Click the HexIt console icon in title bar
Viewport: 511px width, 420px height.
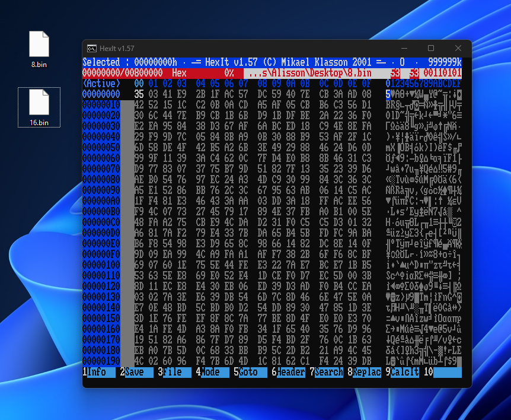[92, 49]
